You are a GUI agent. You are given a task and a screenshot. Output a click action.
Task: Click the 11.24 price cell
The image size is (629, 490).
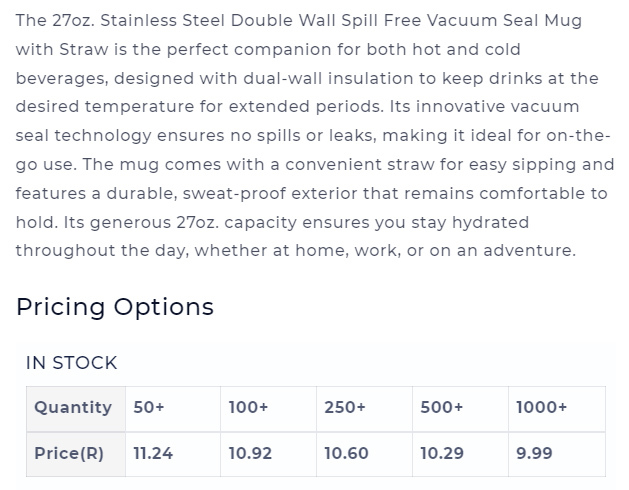pyautogui.click(x=173, y=454)
